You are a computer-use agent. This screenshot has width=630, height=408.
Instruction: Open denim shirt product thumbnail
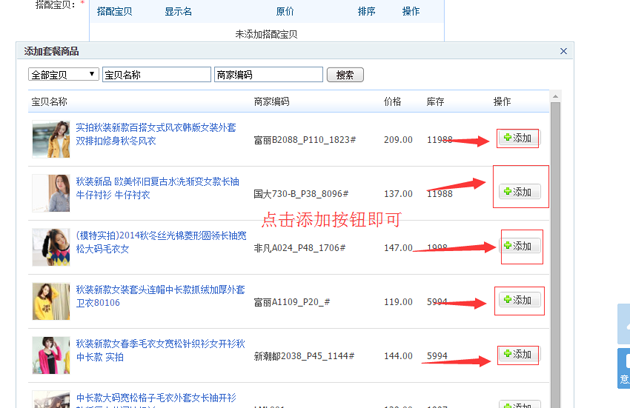[x=50, y=193]
